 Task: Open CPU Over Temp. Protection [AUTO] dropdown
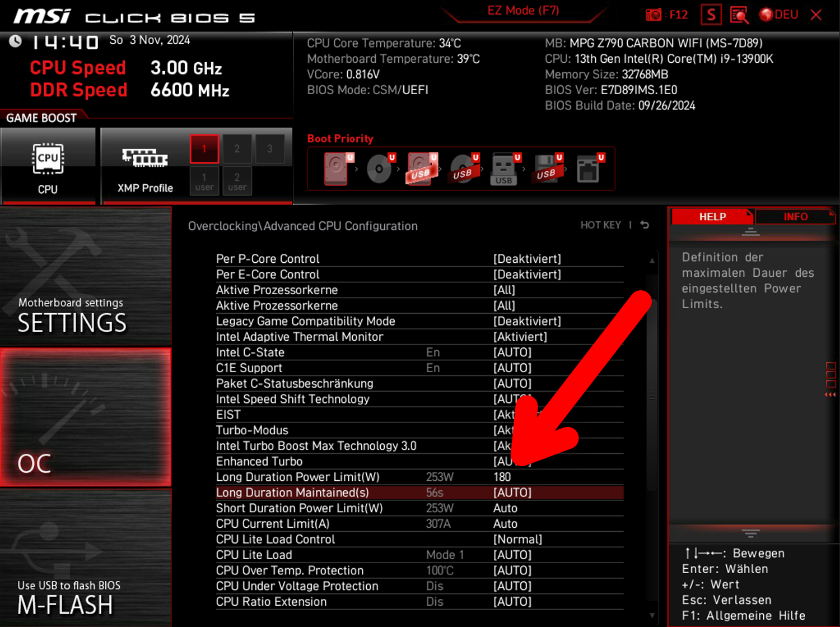[x=512, y=571]
